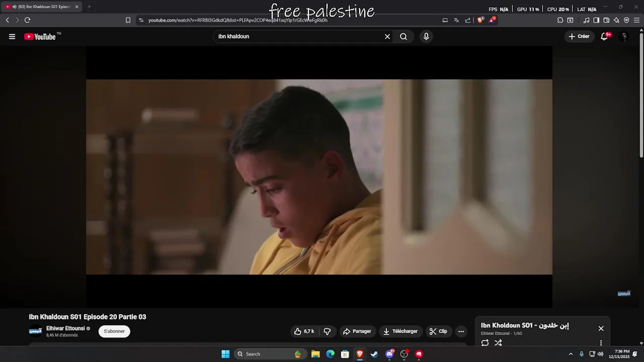Select the Ibn Khaldoun browser tab
This screenshot has height=362, width=644.
pos(41,7)
